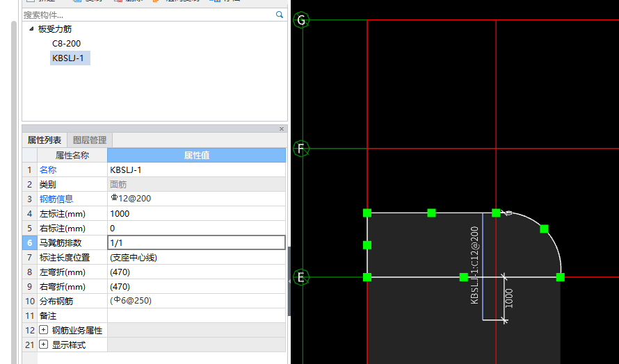Edit the 右标注 value 0
This screenshot has width=619, height=364.
click(x=197, y=229)
